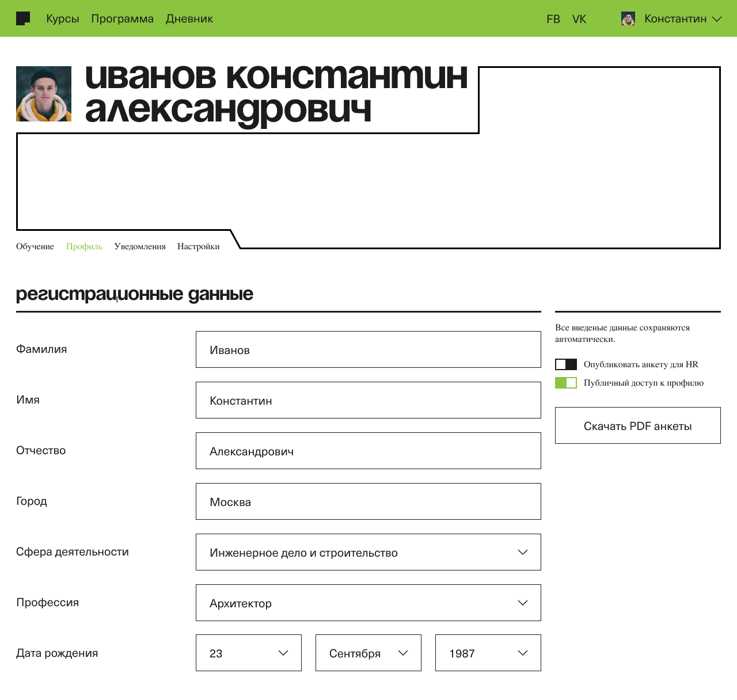Switch to the Уведомления tab
The image size is (737, 700).
(140, 246)
